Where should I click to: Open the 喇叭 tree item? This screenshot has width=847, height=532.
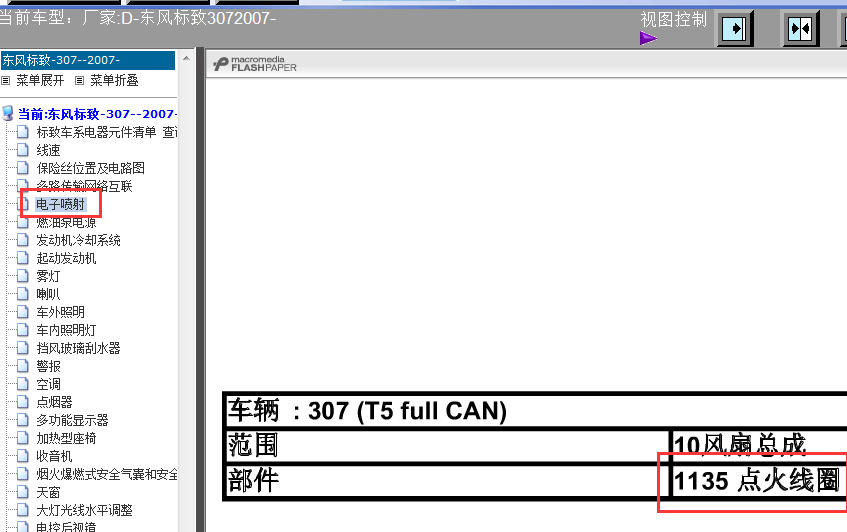coord(48,294)
